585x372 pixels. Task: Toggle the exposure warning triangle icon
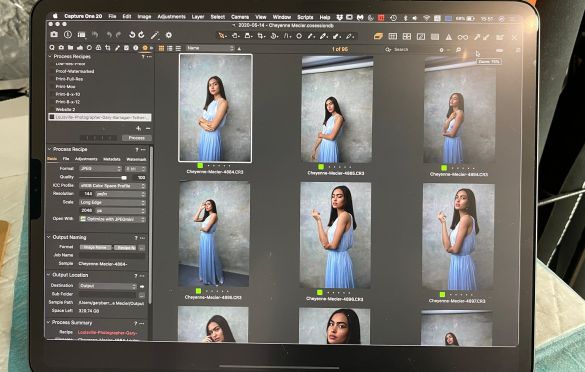[448, 37]
